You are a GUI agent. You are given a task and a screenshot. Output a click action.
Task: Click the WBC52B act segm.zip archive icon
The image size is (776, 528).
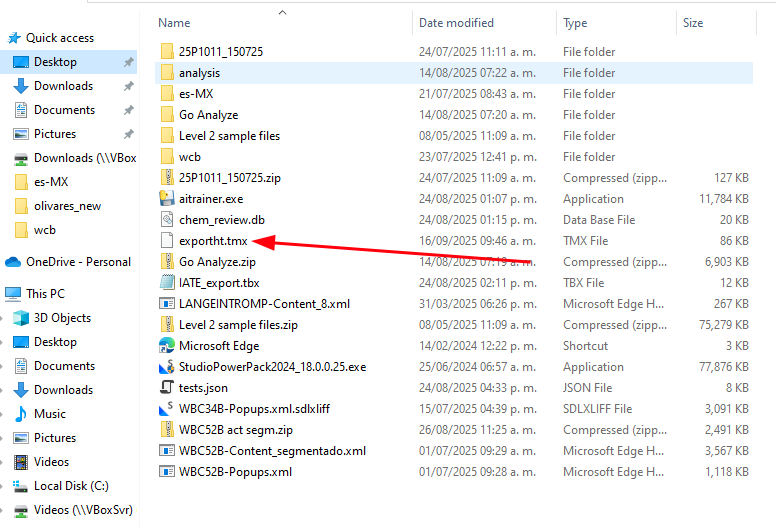click(x=167, y=430)
